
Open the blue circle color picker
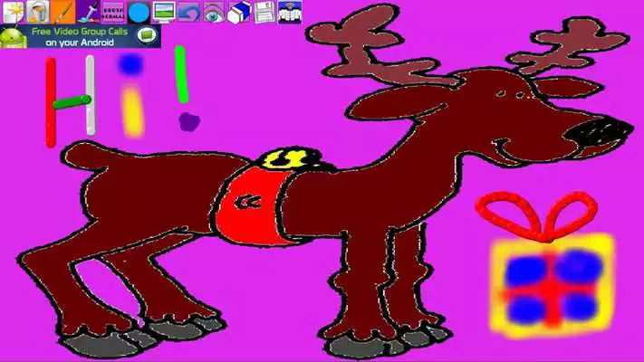click(x=139, y=12)
